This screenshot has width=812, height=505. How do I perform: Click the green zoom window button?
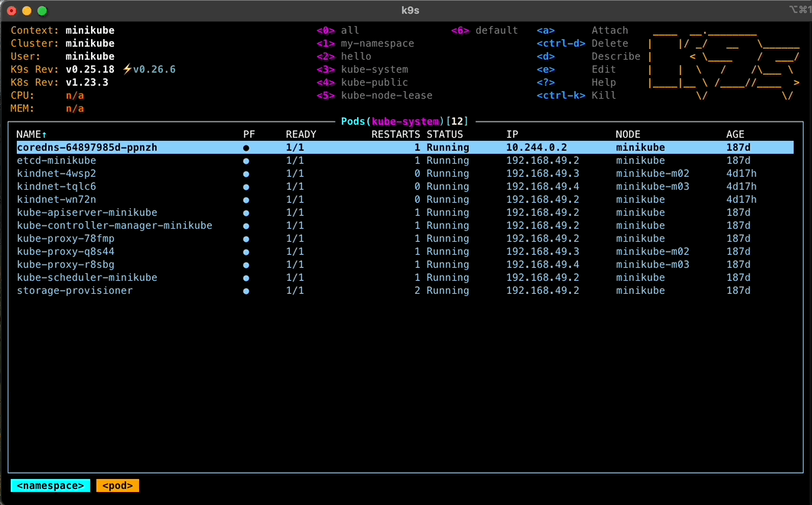[x=43, y=11]
